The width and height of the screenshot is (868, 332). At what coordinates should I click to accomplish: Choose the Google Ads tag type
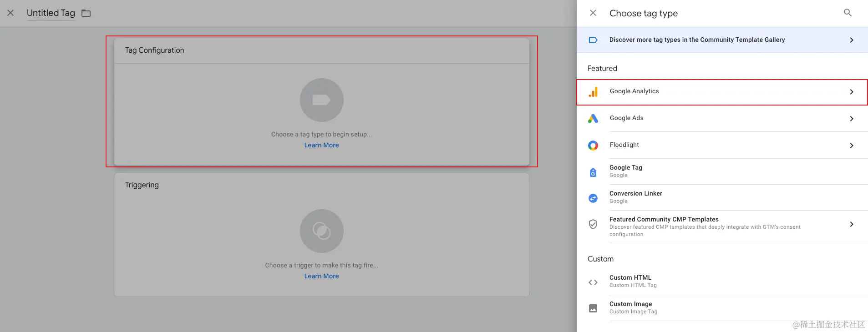(722, 119)
